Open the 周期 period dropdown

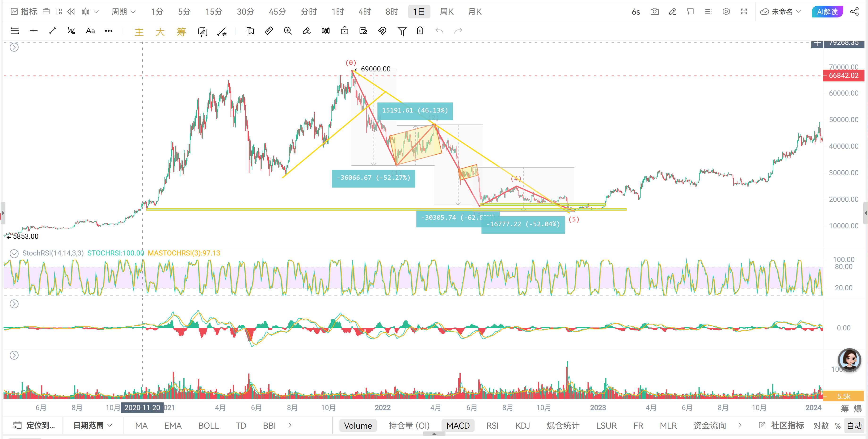pos(123,12)
